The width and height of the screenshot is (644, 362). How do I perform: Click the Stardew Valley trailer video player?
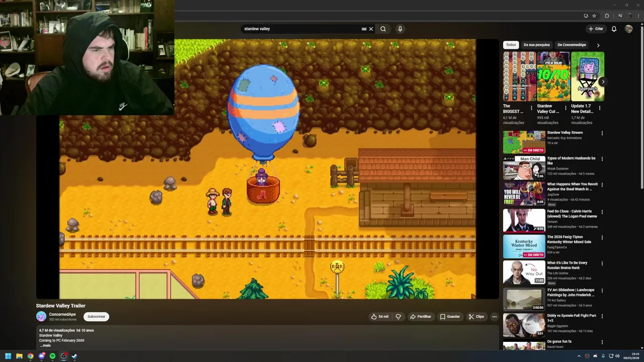[x=268, y=169]
